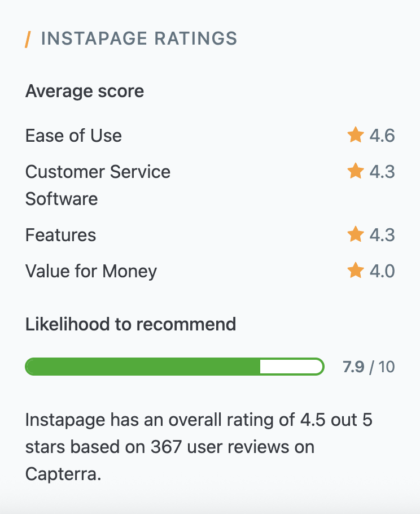Viewport: 420px width, 514px height.
Task: Click the 4.3 Customer Service score
Action: [x=382, y=172]
